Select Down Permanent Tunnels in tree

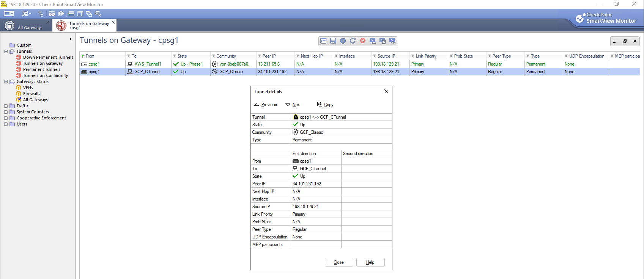48,57
